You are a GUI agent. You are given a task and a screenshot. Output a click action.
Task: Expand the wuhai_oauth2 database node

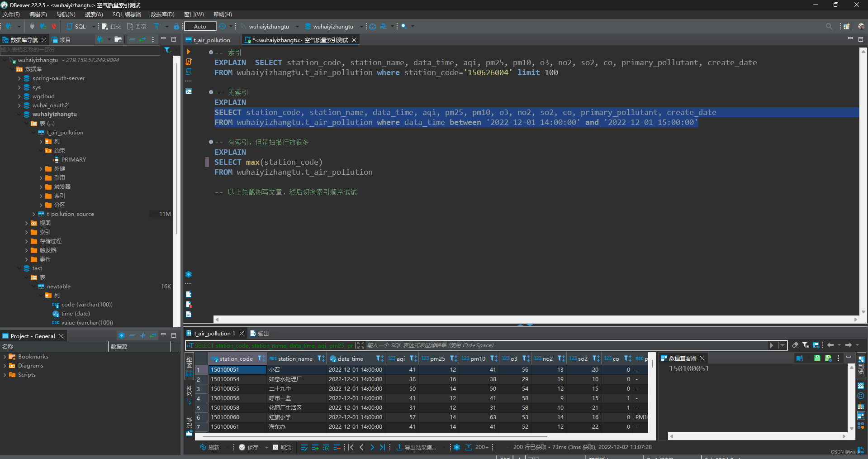19,105
